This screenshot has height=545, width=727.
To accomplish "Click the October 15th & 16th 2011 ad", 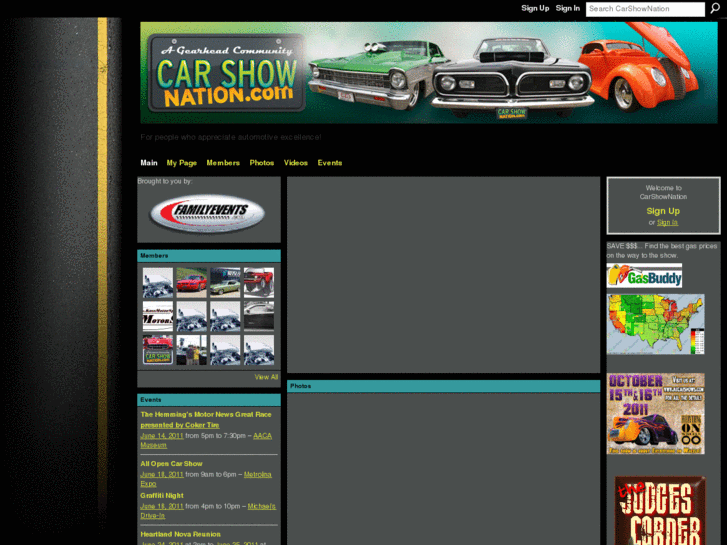I will 656,414.
